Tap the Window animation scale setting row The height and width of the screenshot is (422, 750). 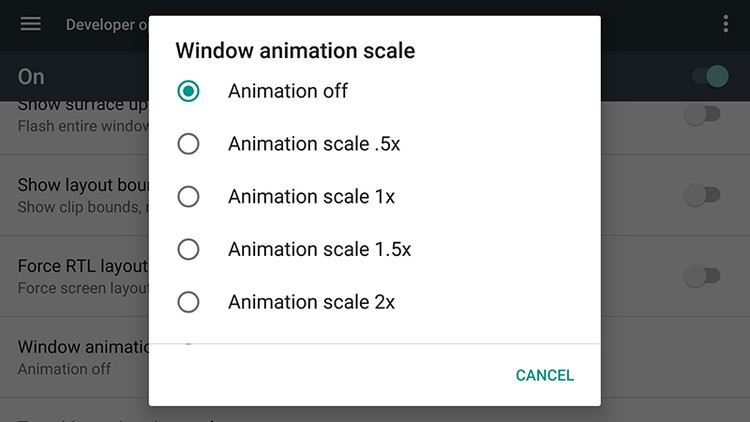pyautogui.click(x=80, y=357)
